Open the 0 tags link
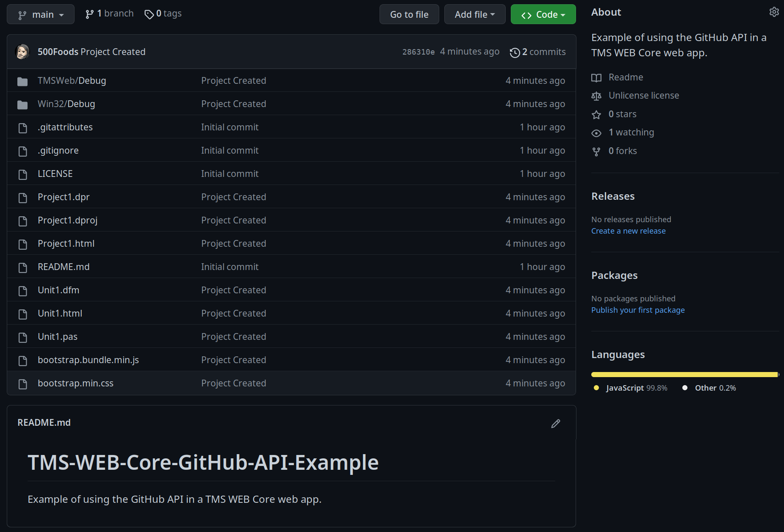The height and width of the screenshot is (532, 784). pos(163,14)
